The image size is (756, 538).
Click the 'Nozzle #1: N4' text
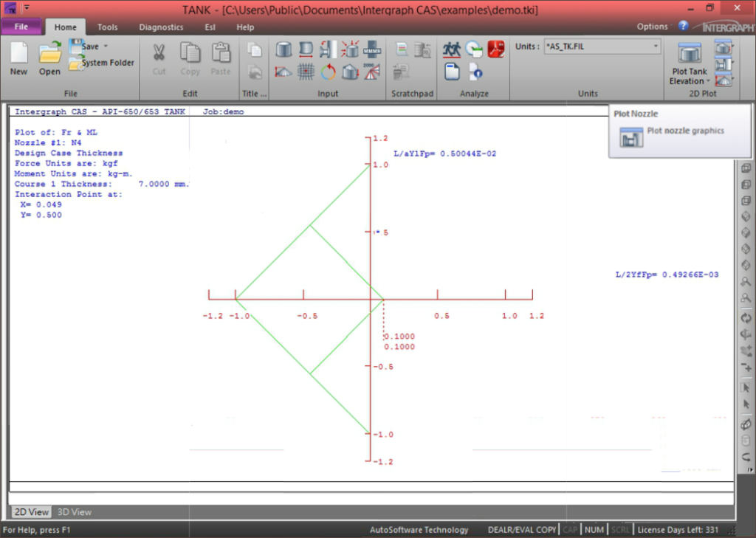(48, 142)
